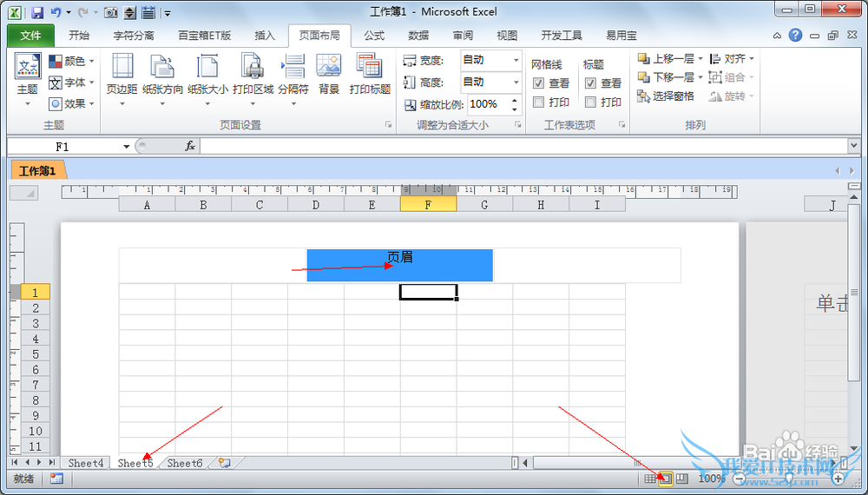868x495 pixels.
Task: Switch to the Insert (插入) tab
Action: (x=265, y=36)
